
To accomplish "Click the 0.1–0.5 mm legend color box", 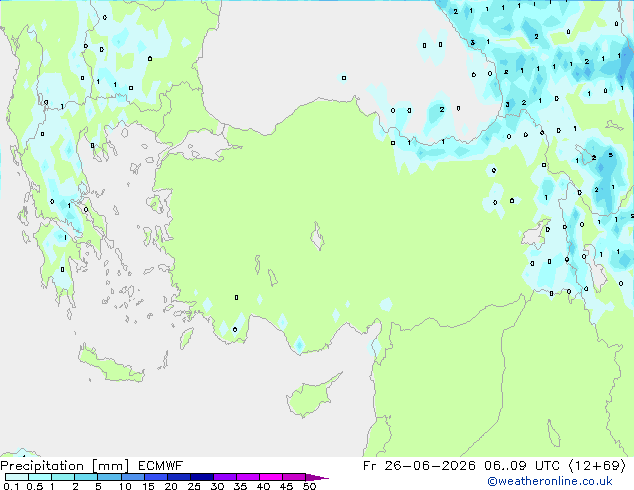I will [x=17, y=477].
